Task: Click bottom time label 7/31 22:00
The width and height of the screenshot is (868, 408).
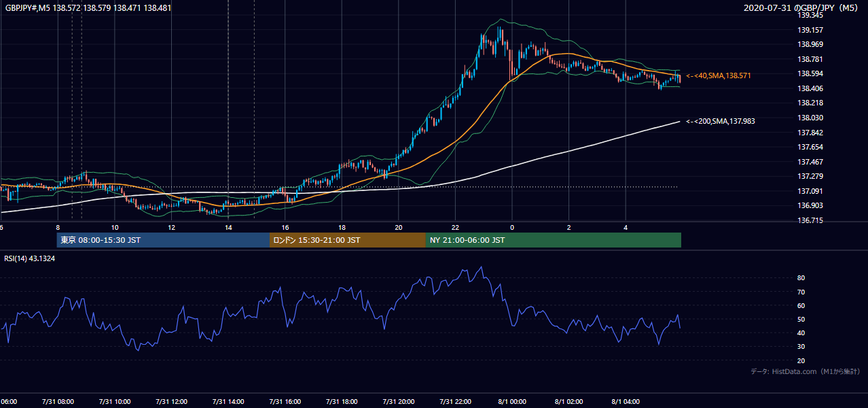Action: (455, 402)
